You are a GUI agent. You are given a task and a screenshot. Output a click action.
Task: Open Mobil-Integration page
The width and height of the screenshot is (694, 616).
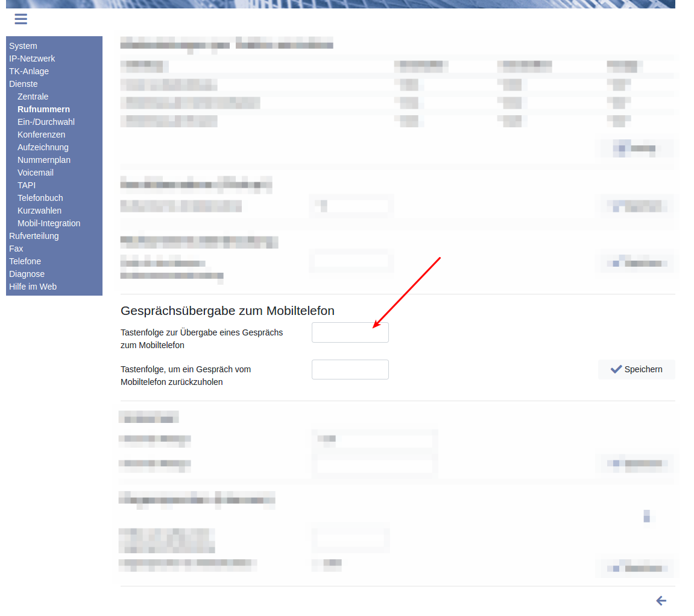[x=49, y=223]
